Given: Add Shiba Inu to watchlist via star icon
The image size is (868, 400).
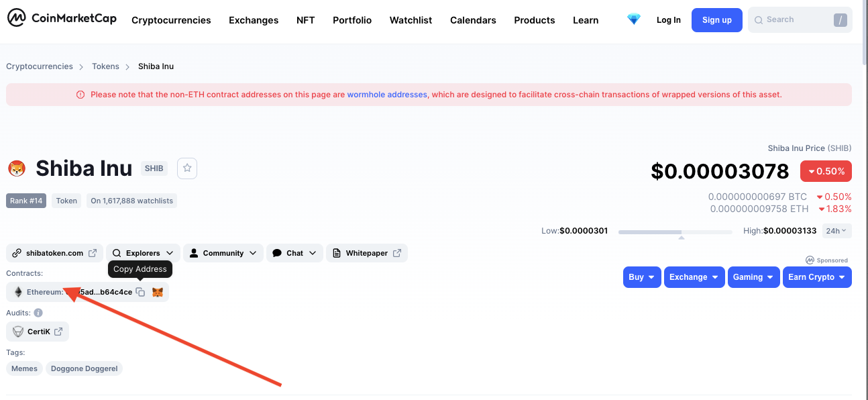Looking at the screenshot, I should point(187,168).
